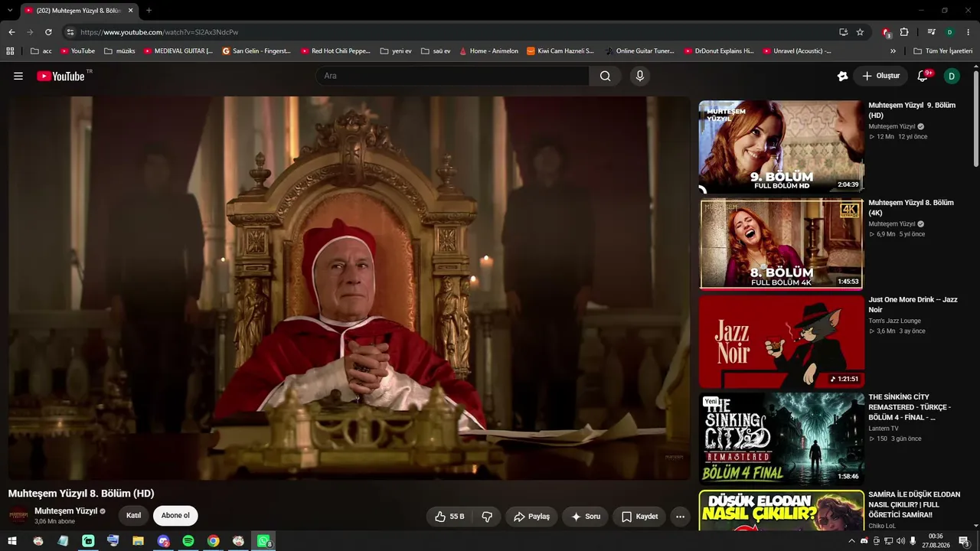The height and width of the screenshot is (551, 980).
Task: Click the Katıl join button
Action: click(x=134, y=516)
